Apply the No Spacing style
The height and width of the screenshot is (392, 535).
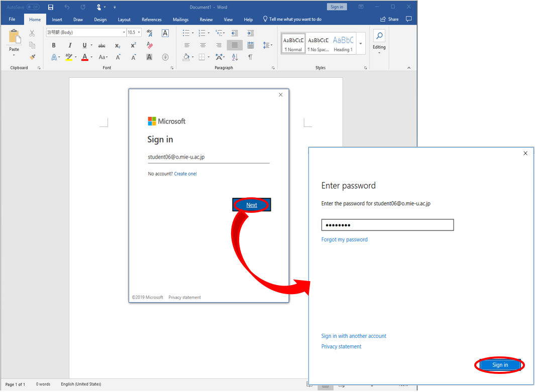318,44
